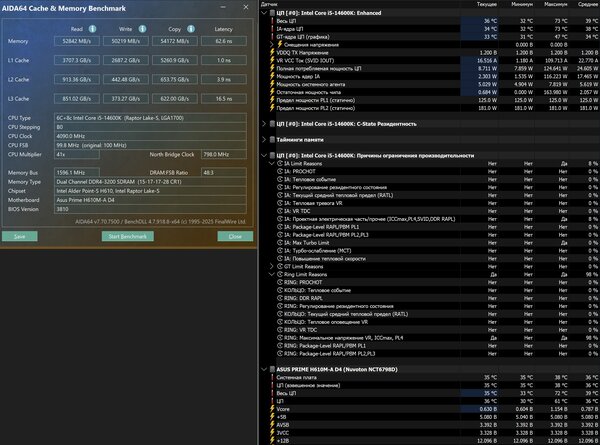Click the AVSB lightning icon
The height and width of the screenshot is (445, 600).
point(272,425)
